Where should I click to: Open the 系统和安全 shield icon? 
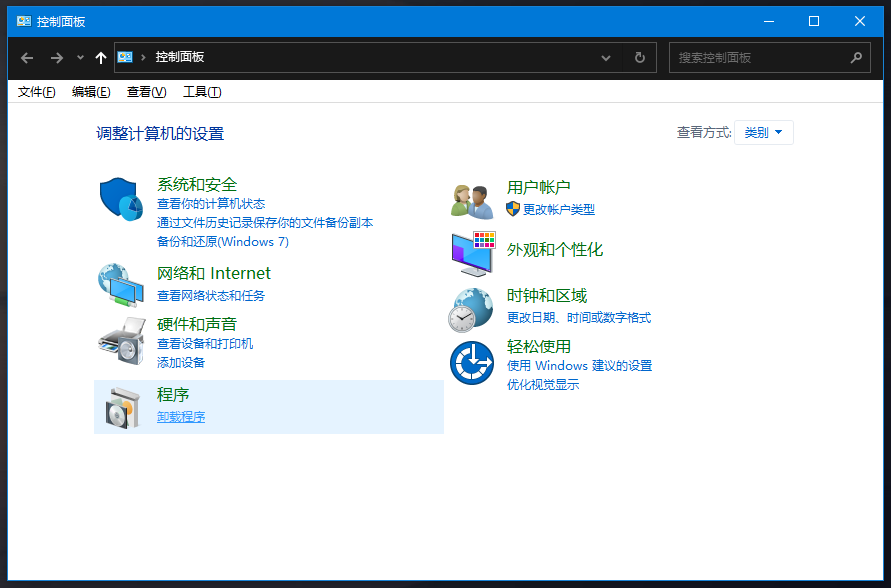coord(121,199)
